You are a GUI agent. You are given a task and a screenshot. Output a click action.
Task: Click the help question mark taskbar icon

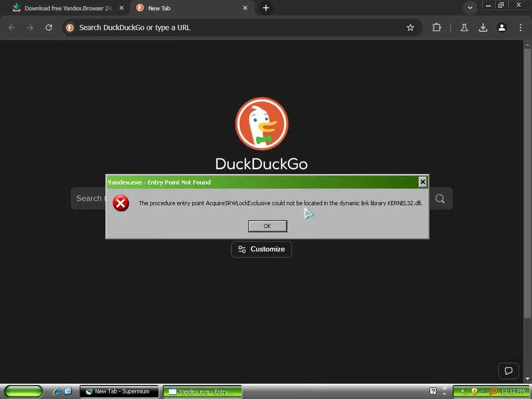(433, 392)
